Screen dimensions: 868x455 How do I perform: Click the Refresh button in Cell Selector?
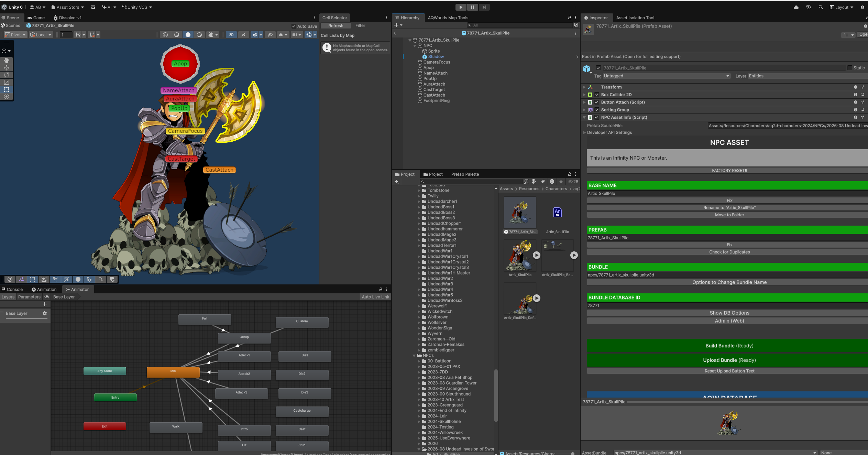pyautogui.click(x=336, y=26)
